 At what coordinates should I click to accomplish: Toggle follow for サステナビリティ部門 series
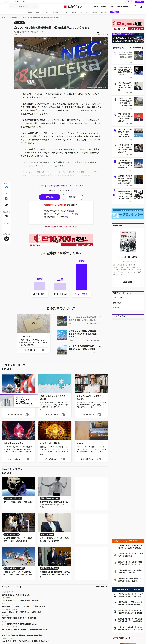coord(63,415)
